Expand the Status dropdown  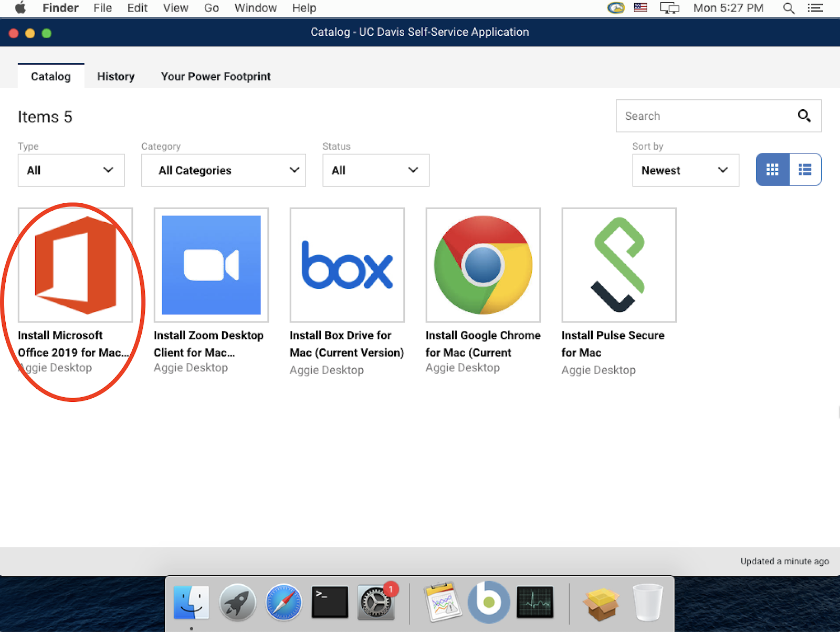point(376,170)
